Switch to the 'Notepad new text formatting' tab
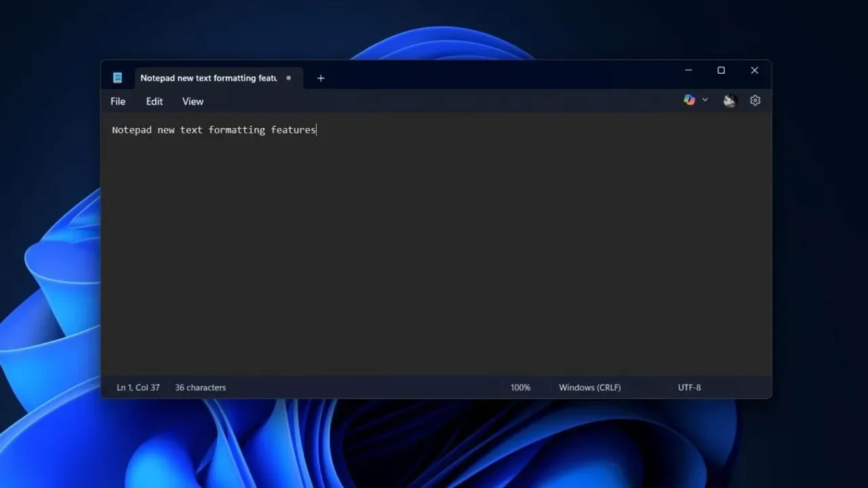 click(208, 78)
